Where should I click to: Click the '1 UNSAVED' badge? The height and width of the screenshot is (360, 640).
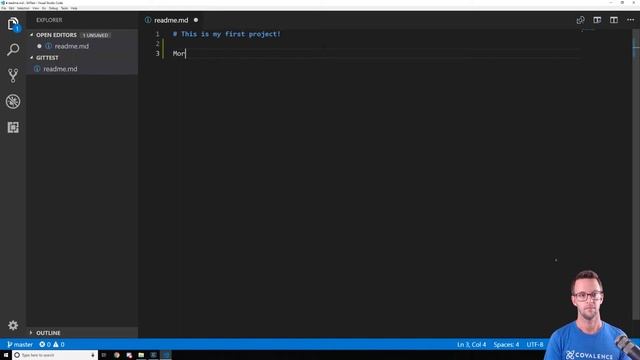[96, 36]
